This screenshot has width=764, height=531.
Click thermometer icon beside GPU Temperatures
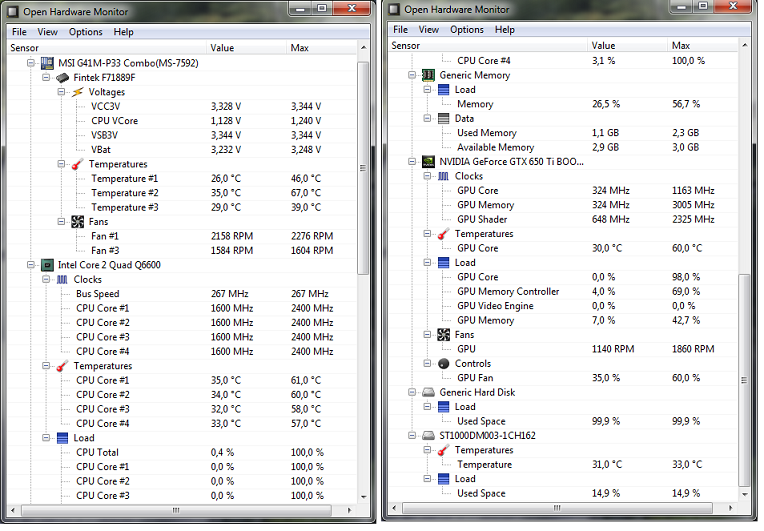tap(443, 234)
